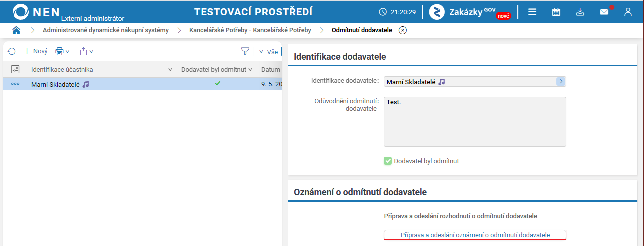
Task: Click the Odůvodnění odmítnutí text area
Action: pos(475,122)
